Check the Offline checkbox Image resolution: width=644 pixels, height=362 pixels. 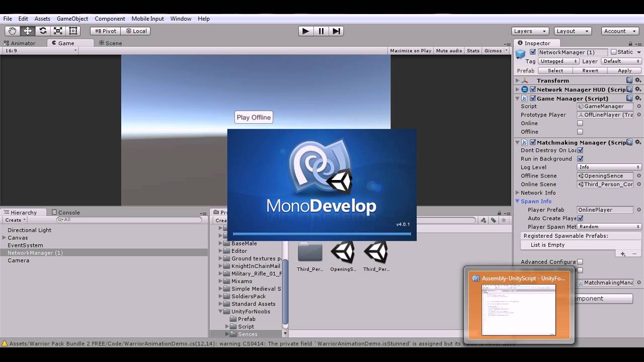[580, 132]
